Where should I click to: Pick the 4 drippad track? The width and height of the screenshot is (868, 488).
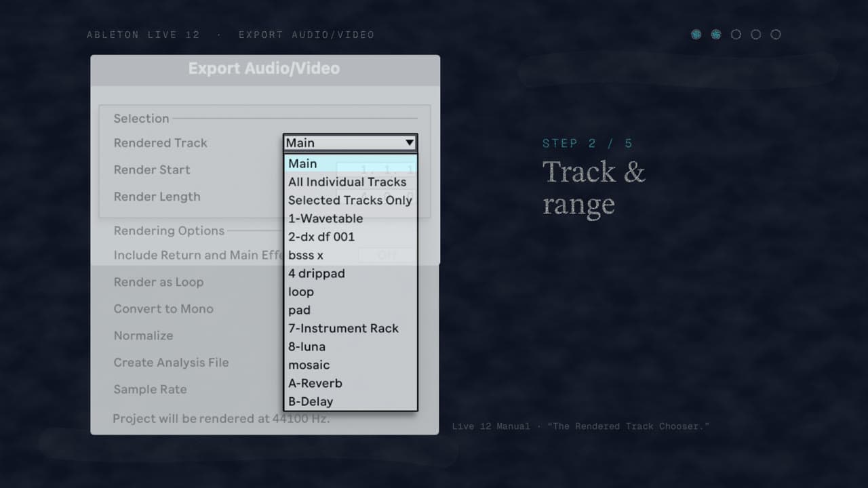[350, 273]
